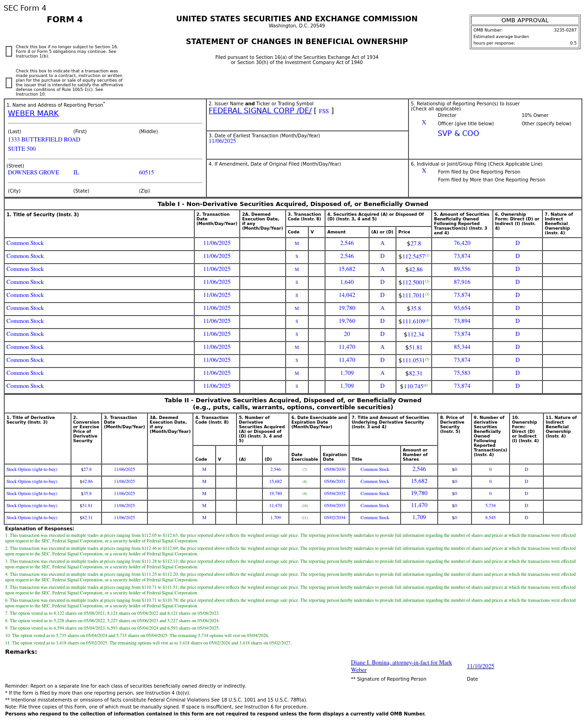
Task: Click footnote (7) in Date Exercisable column
Action: (x=305, y=470)
